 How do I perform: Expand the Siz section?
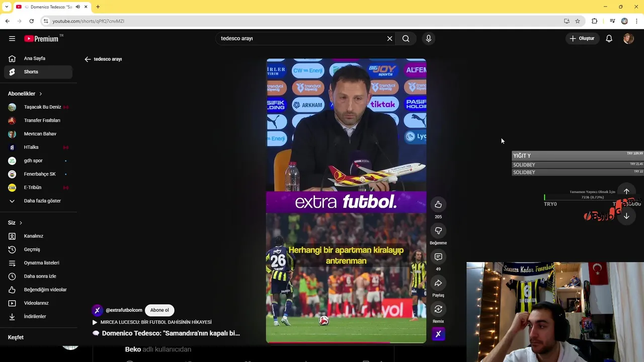[x=15, y=223]
